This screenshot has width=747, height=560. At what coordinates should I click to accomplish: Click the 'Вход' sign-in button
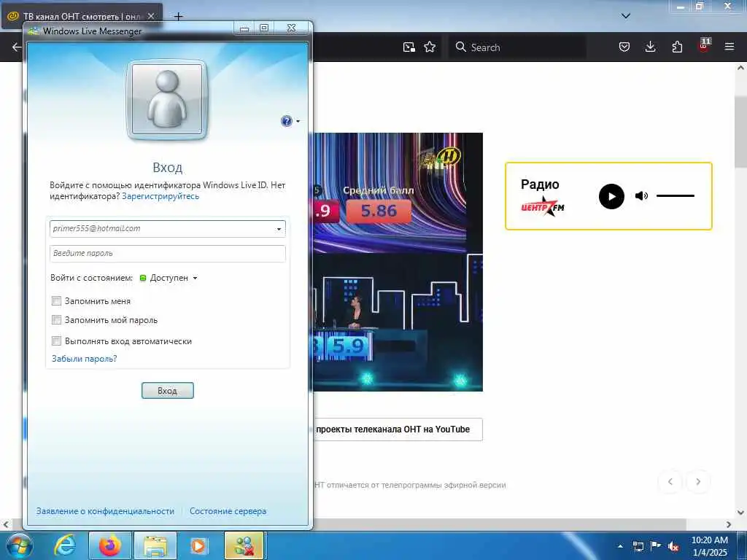pos(168,391)
